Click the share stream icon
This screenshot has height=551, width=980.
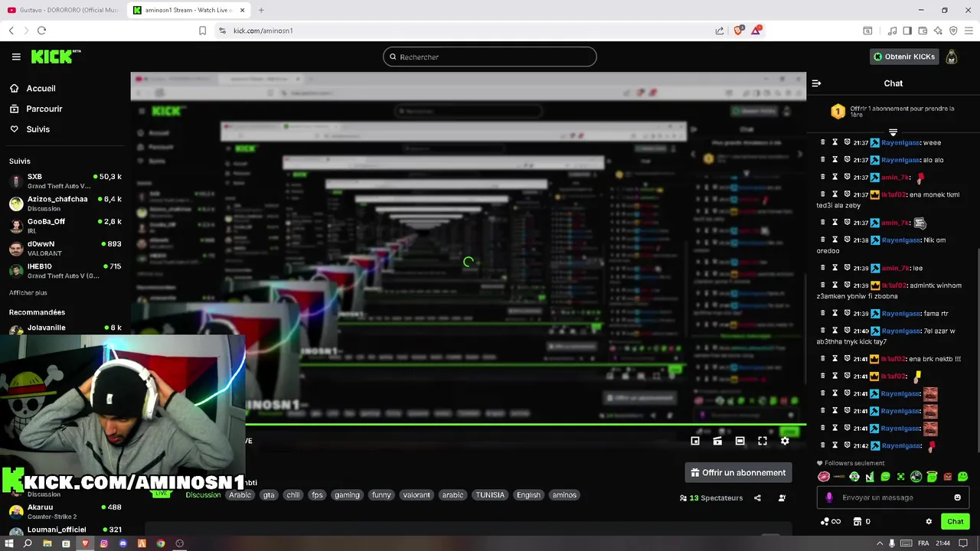pyautogui.click(x=757, y=498)
